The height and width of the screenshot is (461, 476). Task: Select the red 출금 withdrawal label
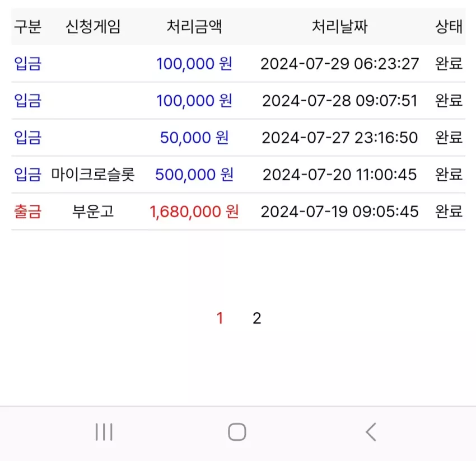(x=28, y=211)
